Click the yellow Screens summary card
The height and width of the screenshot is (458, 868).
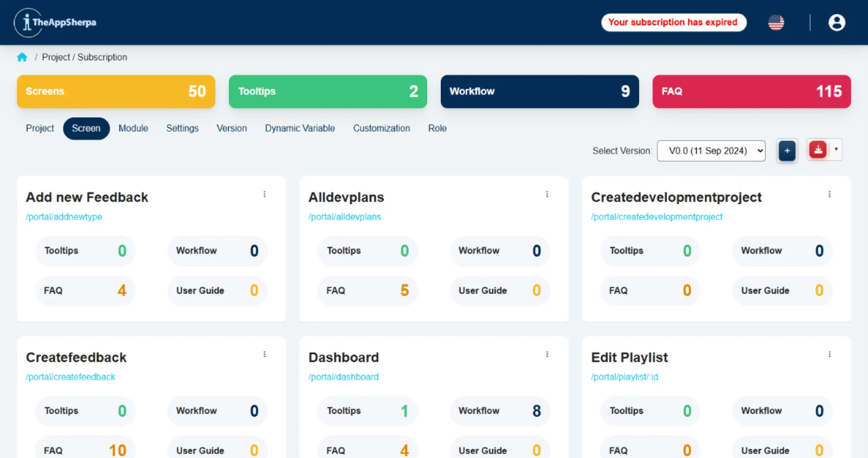116,92
